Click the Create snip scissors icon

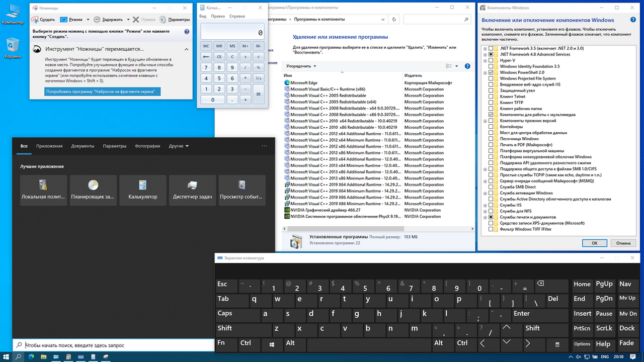(x=35, y=20)
